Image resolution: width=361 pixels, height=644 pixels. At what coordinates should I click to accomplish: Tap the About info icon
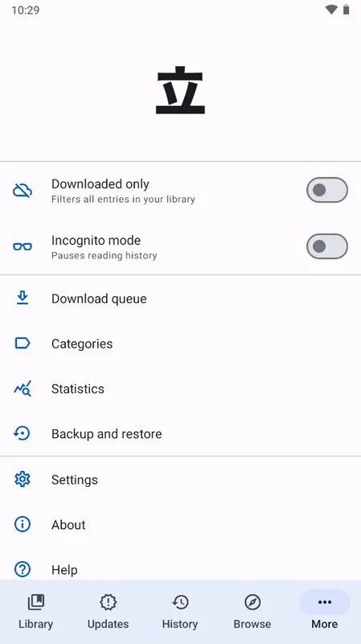coord(23,525)
